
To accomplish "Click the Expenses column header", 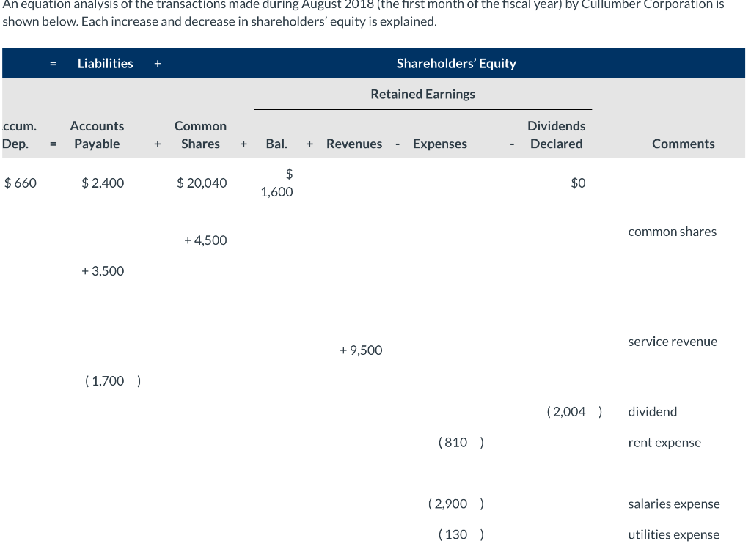I will pos(439,144).
